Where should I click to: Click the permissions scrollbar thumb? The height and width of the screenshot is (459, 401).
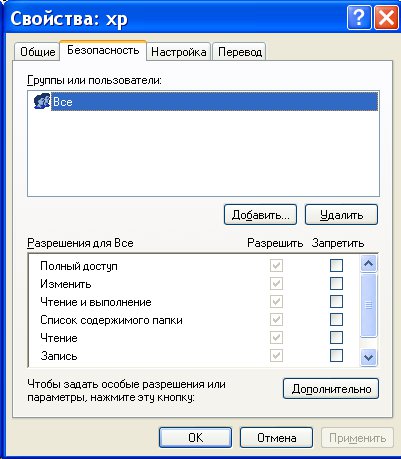pyautogui.click(x=368, y=305)
